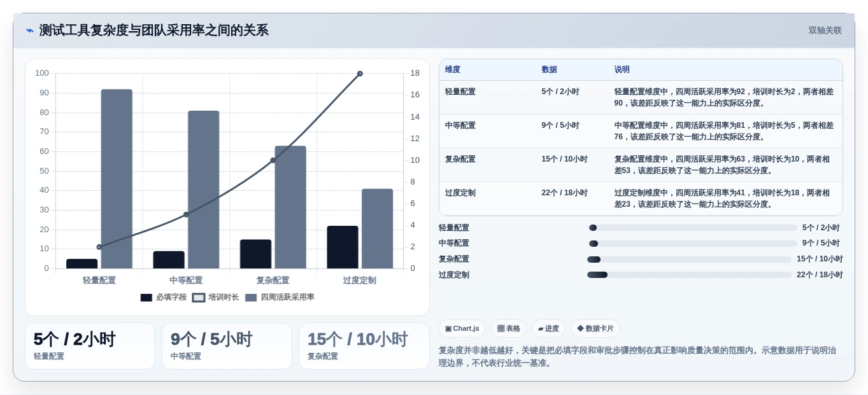Toggle the 四周活跃采用率 legend swatch
The image size is (868, 395).
click(251, 297)
